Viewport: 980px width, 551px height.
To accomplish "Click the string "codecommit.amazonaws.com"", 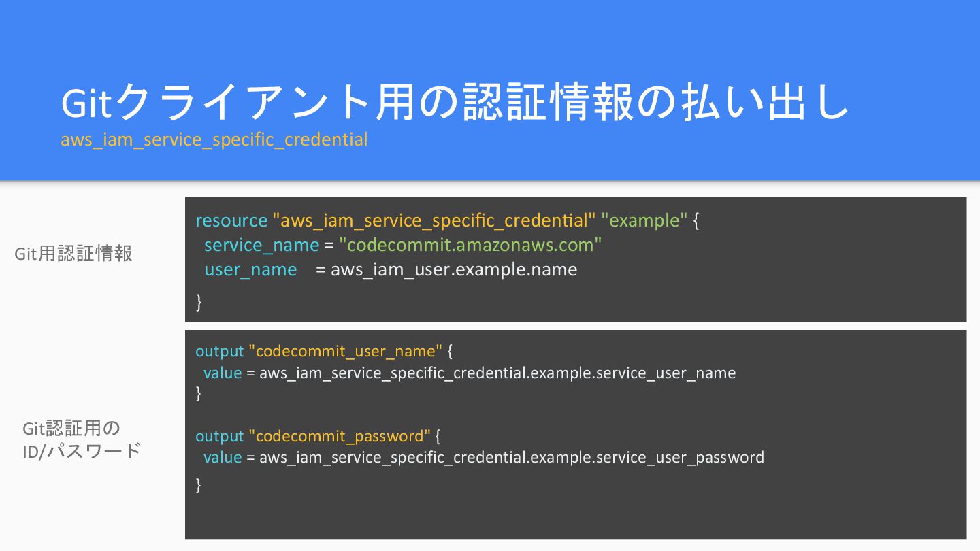I will pyautogui.click(x=470, y=245).
